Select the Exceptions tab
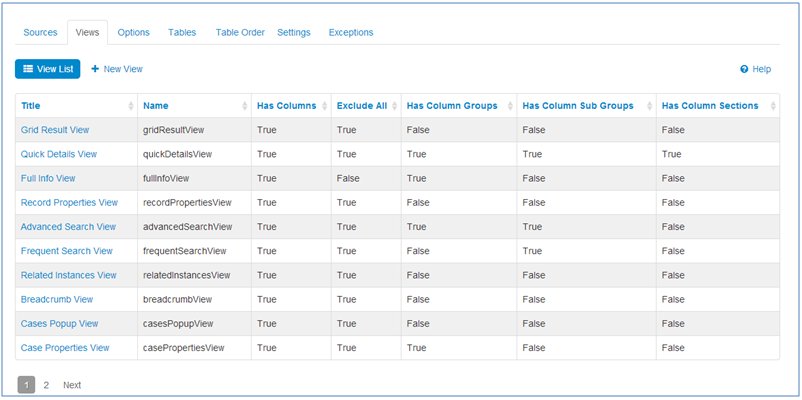The height and width of the screenshot is (400, 802). coord(351,32)
